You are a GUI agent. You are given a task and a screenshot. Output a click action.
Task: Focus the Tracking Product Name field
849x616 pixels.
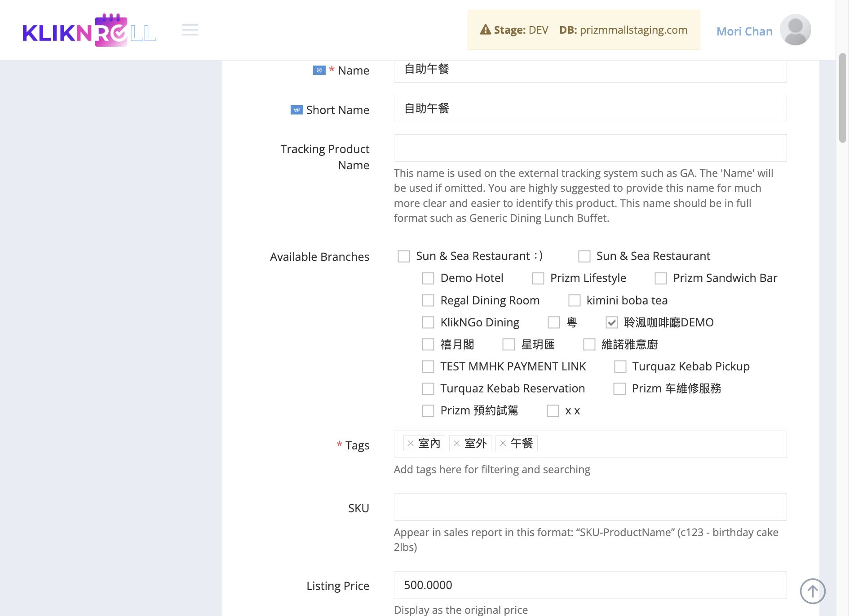point(590,148)
